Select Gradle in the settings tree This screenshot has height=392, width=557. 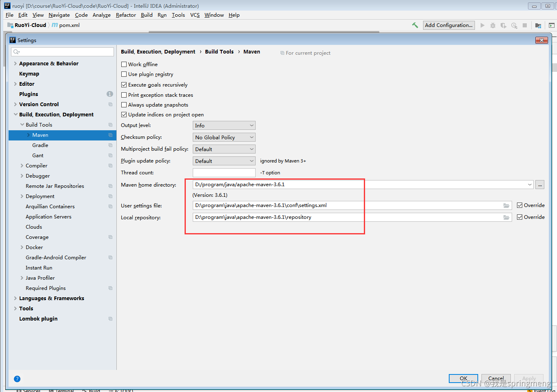(x=40, y=145)
